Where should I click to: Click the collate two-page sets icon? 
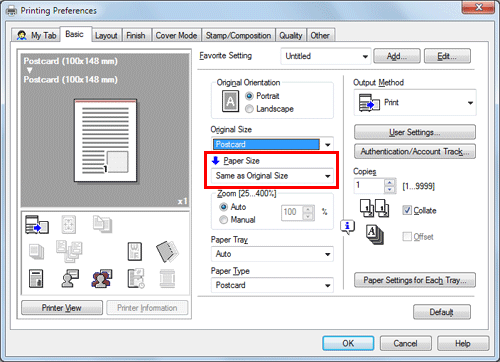(x=374, y=208)
